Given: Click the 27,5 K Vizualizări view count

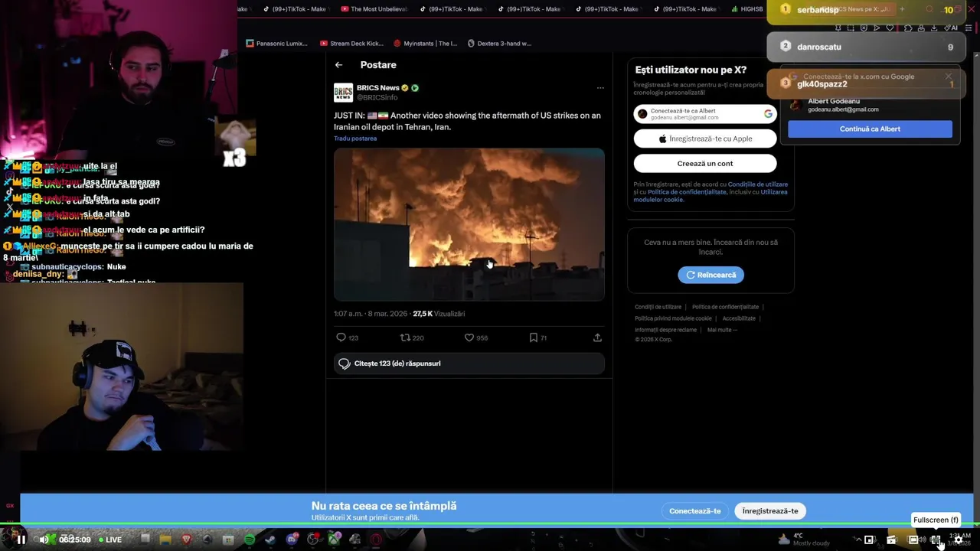Looking at the screenshot, I should [x=439, y=314].
